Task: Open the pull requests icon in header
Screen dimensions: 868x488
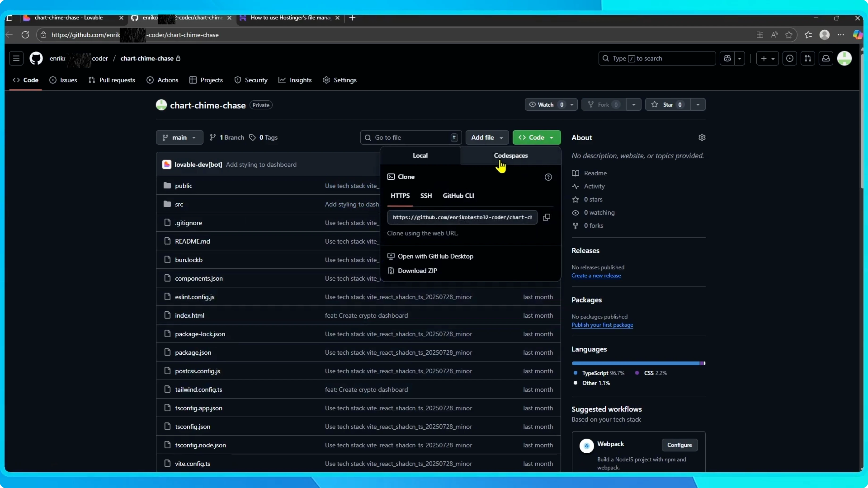Action: click(808, 58)
